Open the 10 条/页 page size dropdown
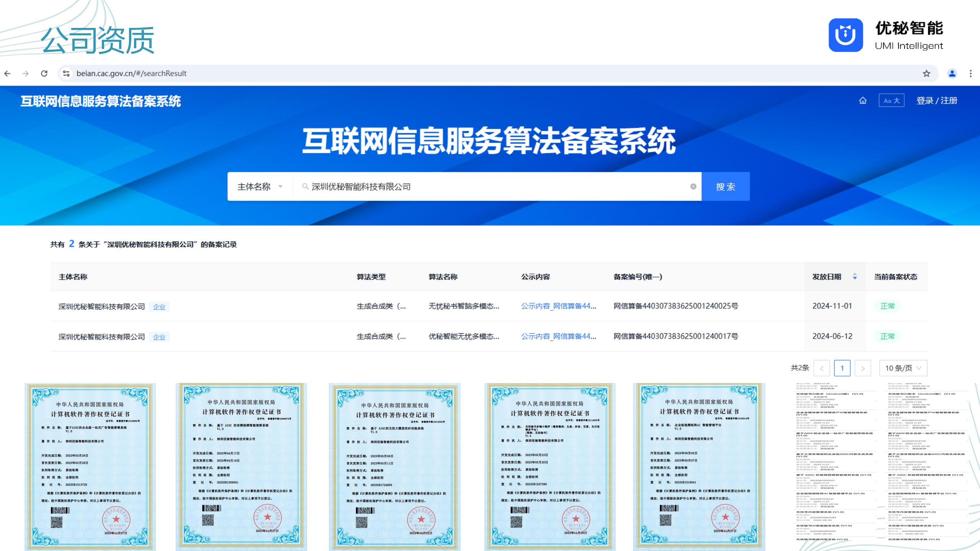 (x=903, y=368)
